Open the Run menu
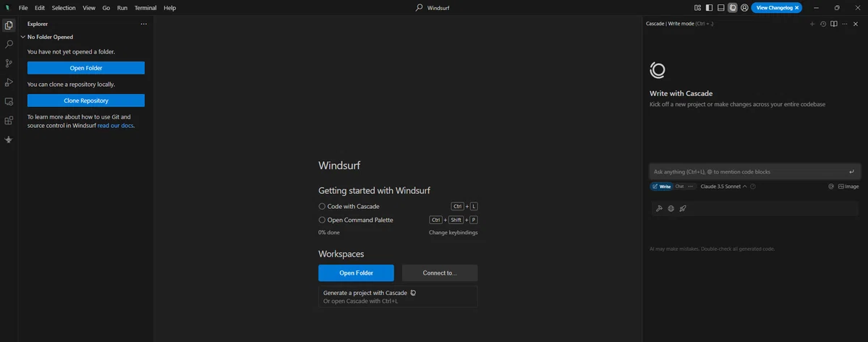 [122, 7]
